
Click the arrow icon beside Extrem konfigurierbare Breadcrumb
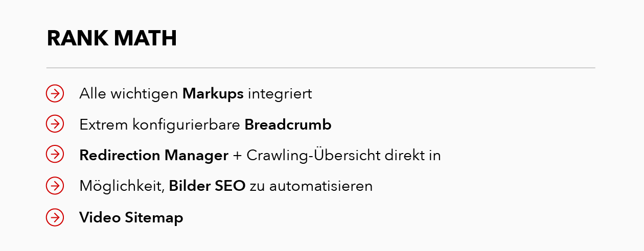(x=55, y=124)
